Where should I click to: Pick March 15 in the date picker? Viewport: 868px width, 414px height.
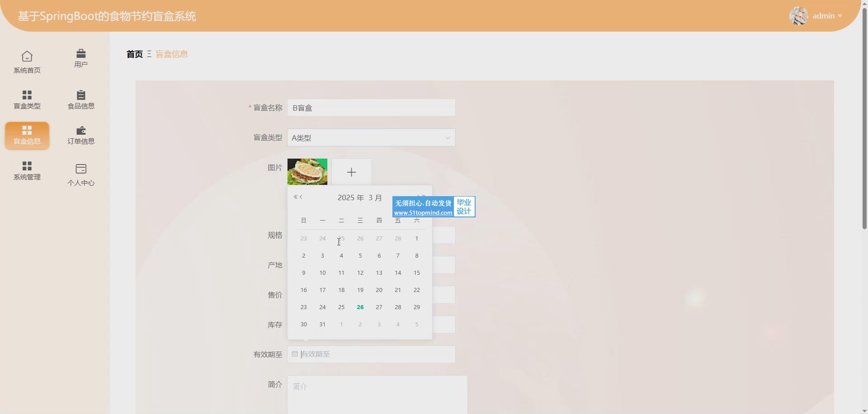[x=416, y=273]
